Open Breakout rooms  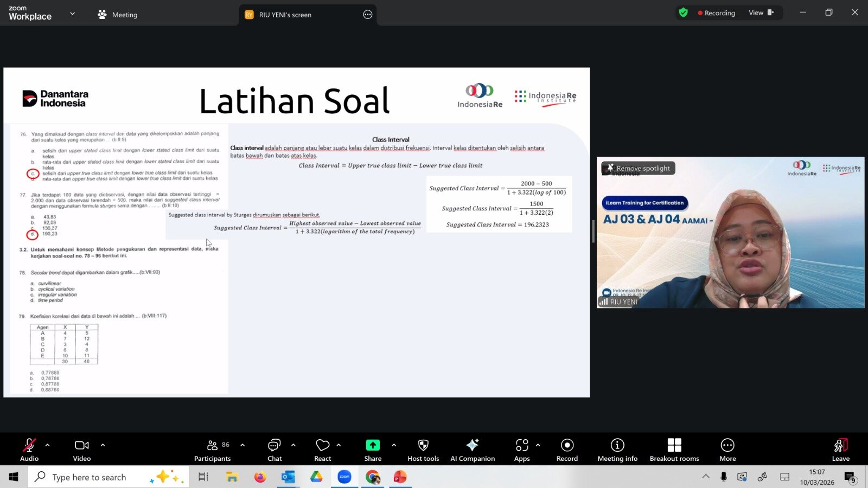point(674,450)
